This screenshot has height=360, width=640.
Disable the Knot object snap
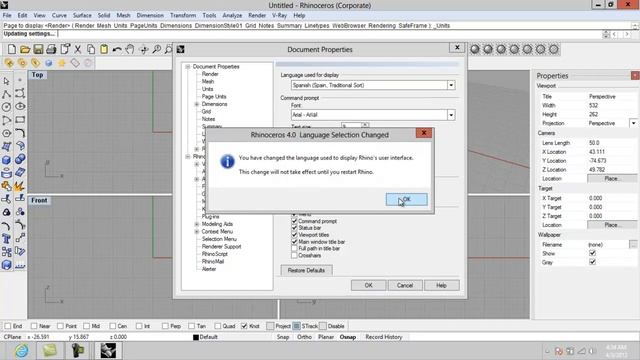244,326
